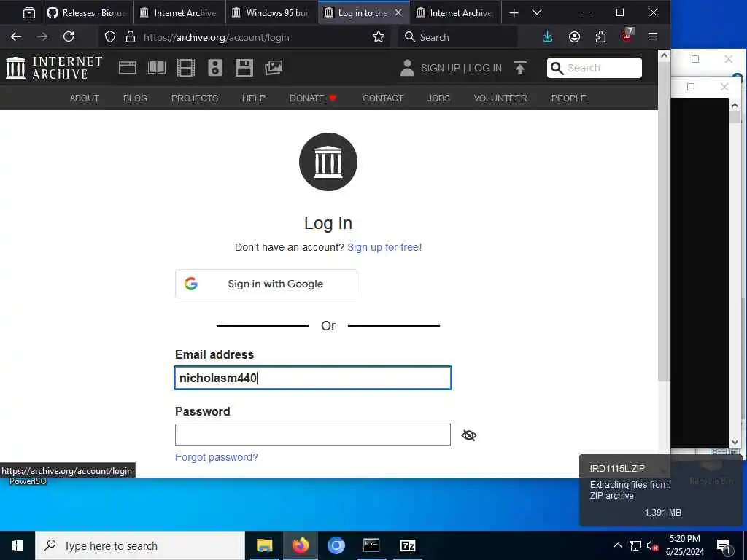Click the Firefox taskbar icon

coord(300,545)
